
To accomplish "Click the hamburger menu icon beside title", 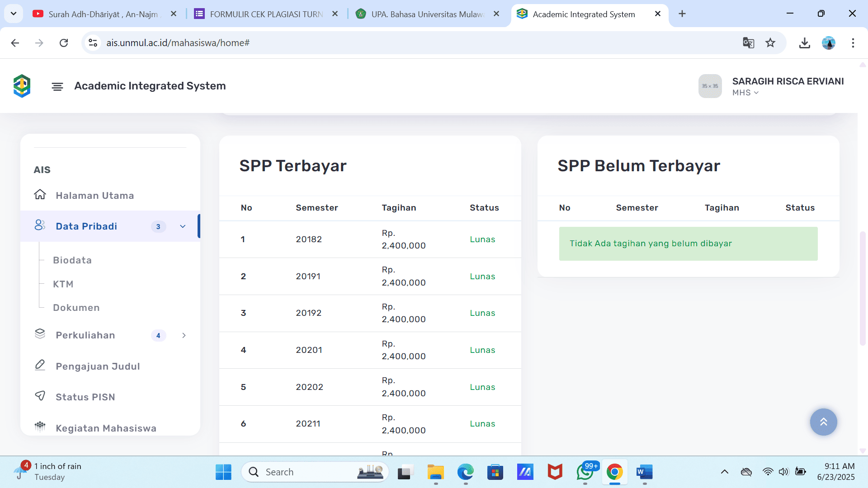I will tap(57, 86).
